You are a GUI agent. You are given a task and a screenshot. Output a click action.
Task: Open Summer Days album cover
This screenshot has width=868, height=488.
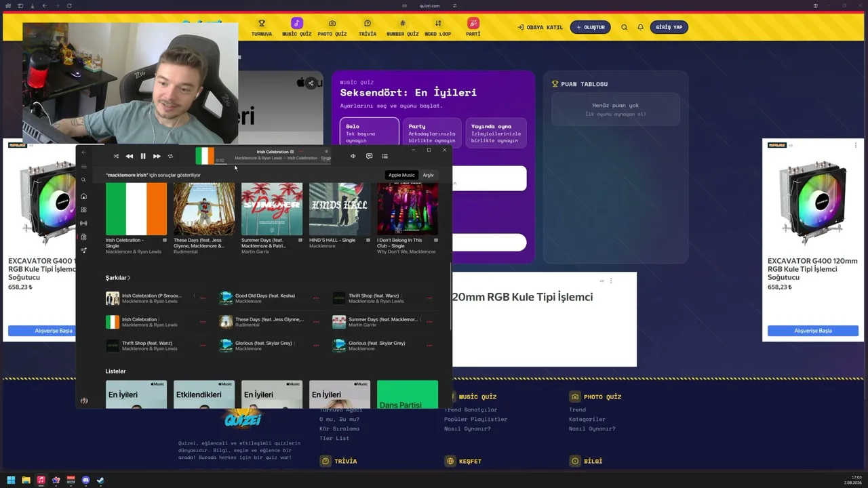pyautogui.click(x=272, y=208)
